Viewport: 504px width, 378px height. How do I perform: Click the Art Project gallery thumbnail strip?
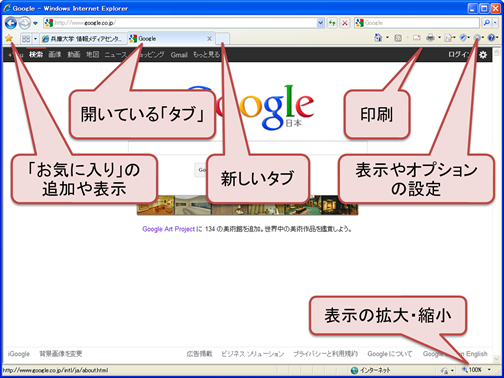click(x=247, y=205)
